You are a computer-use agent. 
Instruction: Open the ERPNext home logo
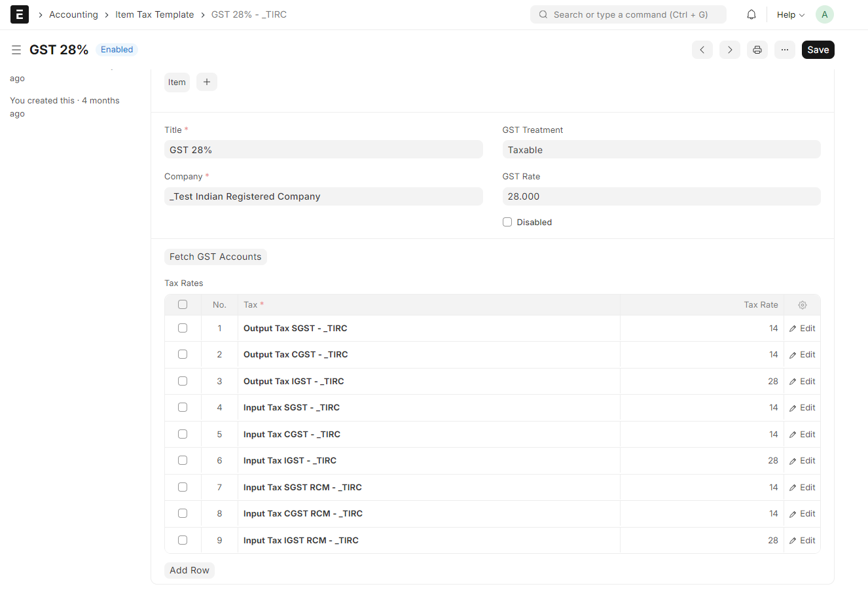(20, 14)
